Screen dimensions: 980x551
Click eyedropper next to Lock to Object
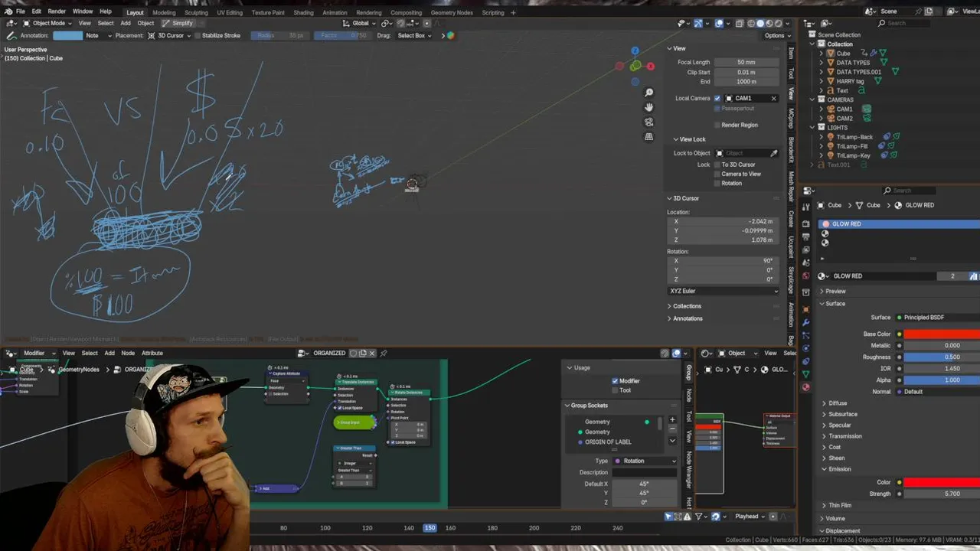tap(774, 153)
